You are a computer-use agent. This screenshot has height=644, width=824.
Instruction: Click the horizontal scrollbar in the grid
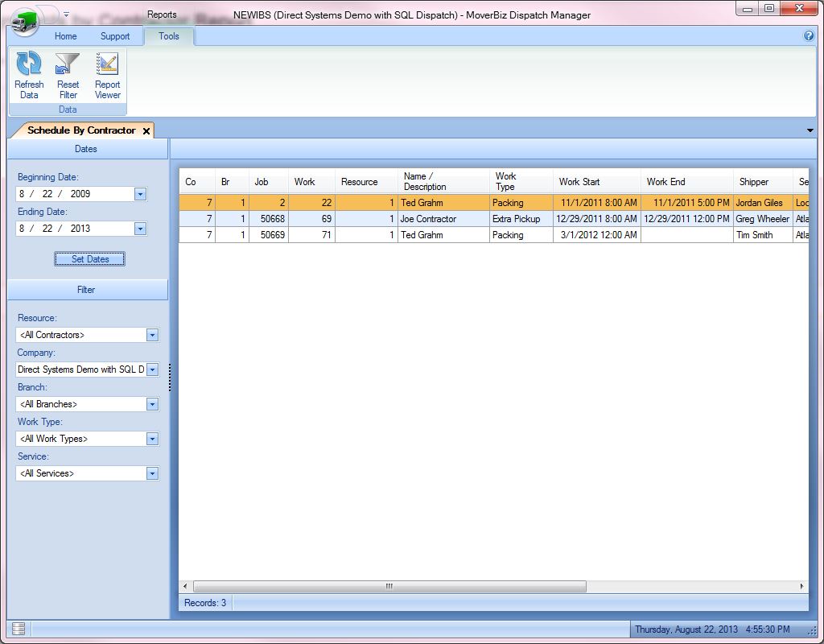pos(389,586)
